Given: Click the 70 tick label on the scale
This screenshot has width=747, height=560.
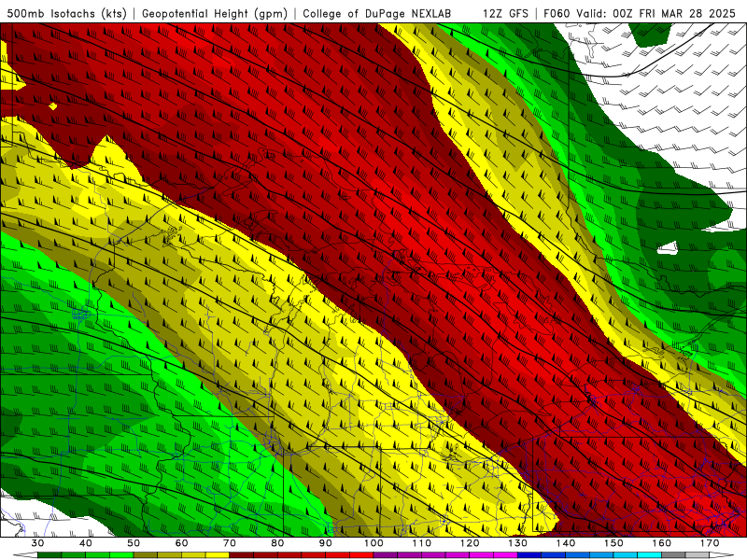Looking at the screenshot, I should click(230, 543).
